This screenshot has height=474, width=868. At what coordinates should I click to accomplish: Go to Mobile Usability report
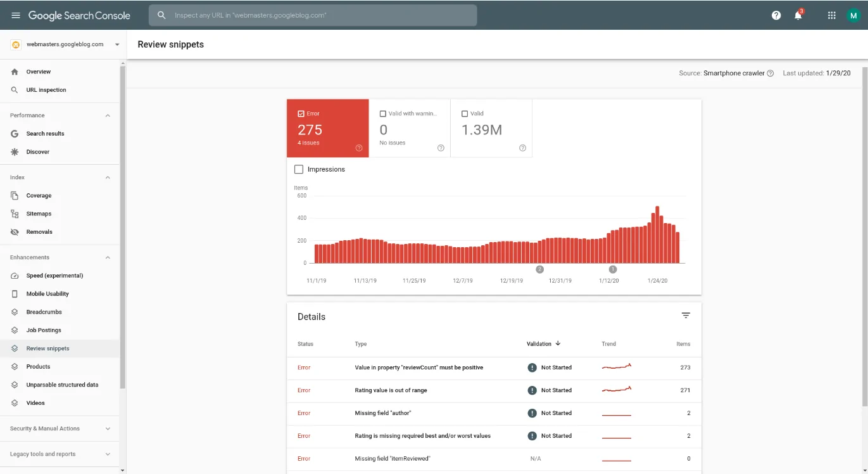click(47, 294)
